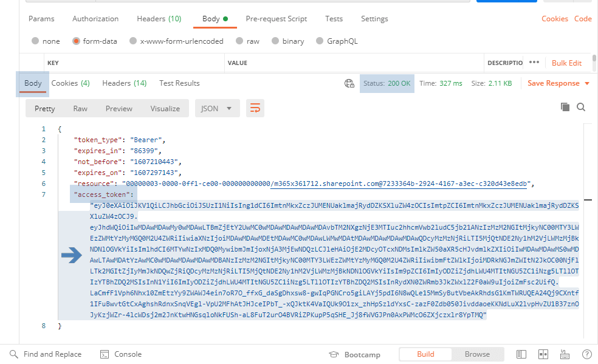Click the "not_before" value "1607210443"

tap(154, 162)
